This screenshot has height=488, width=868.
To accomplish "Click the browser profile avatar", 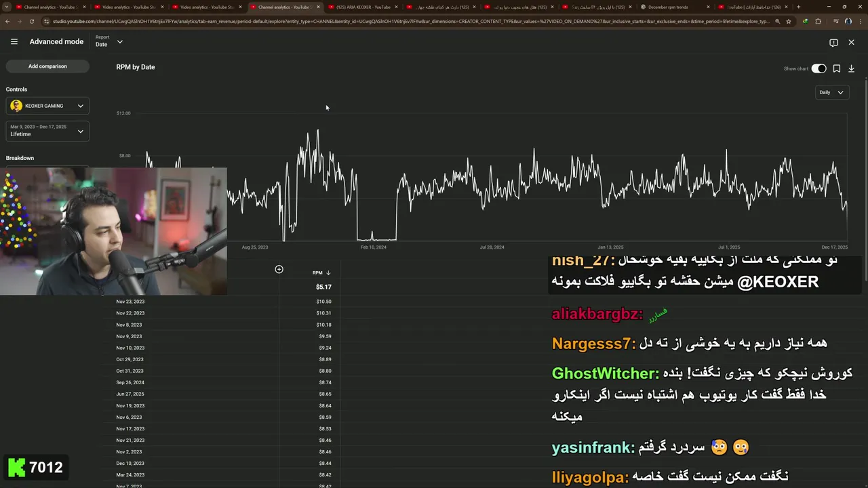I will [848, 21].
